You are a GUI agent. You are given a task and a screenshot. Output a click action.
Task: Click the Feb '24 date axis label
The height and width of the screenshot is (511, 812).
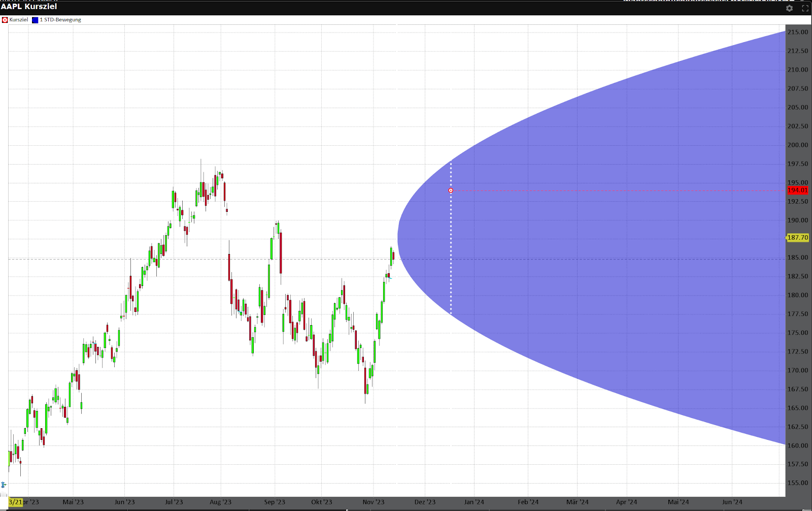[528, 502]
